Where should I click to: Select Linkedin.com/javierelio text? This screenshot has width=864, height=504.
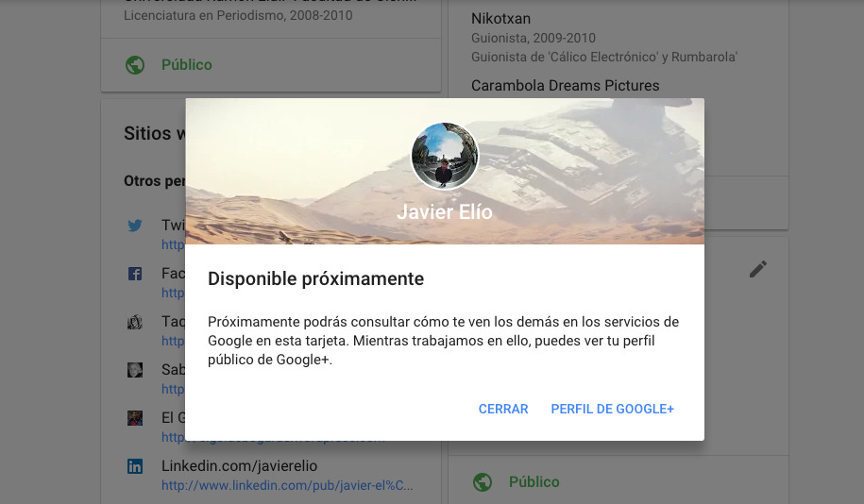[239, 466]
